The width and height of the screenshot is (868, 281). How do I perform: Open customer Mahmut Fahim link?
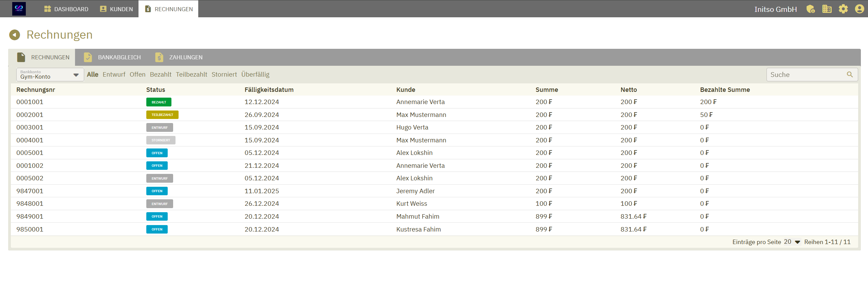coord(418,217)
